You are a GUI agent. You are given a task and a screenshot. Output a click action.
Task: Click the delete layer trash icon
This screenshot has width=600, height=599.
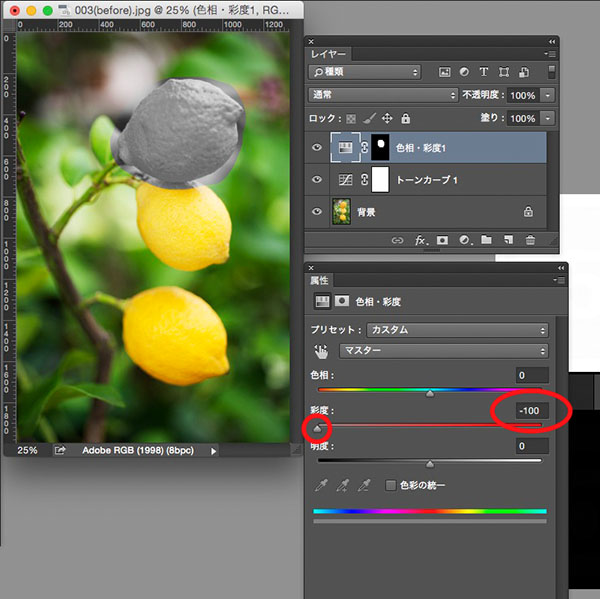click(x=530, y=241)
